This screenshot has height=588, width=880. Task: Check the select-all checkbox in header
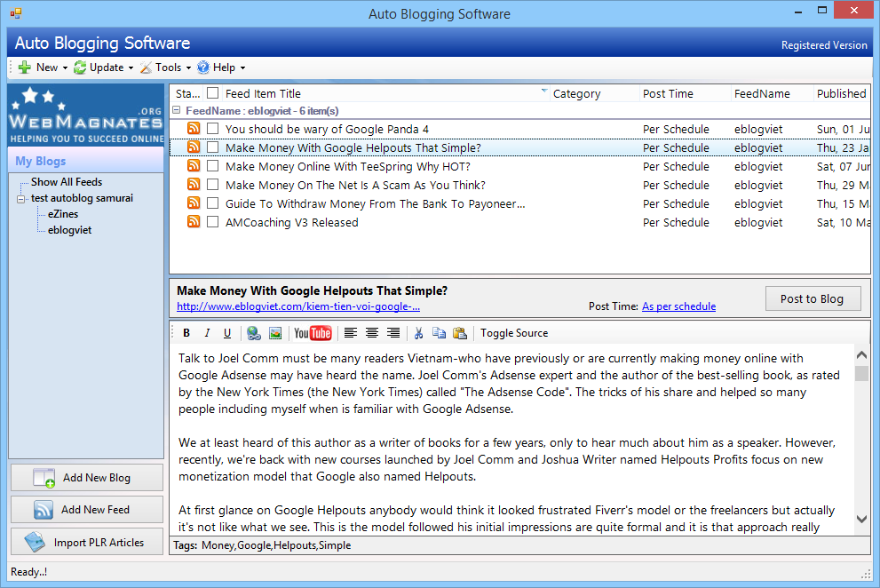(213, 93)
